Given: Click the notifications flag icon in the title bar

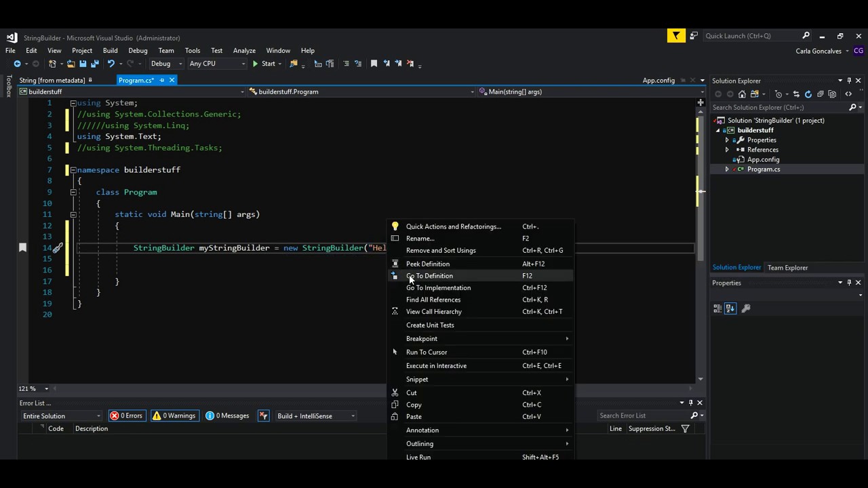Looking at the screenshot, I should click(x=676, y=36).
